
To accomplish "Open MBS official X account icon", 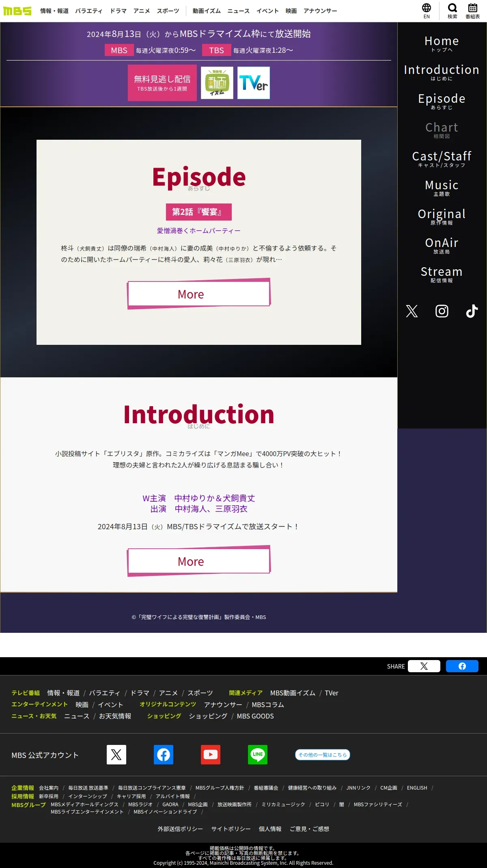I will [116, 755].
